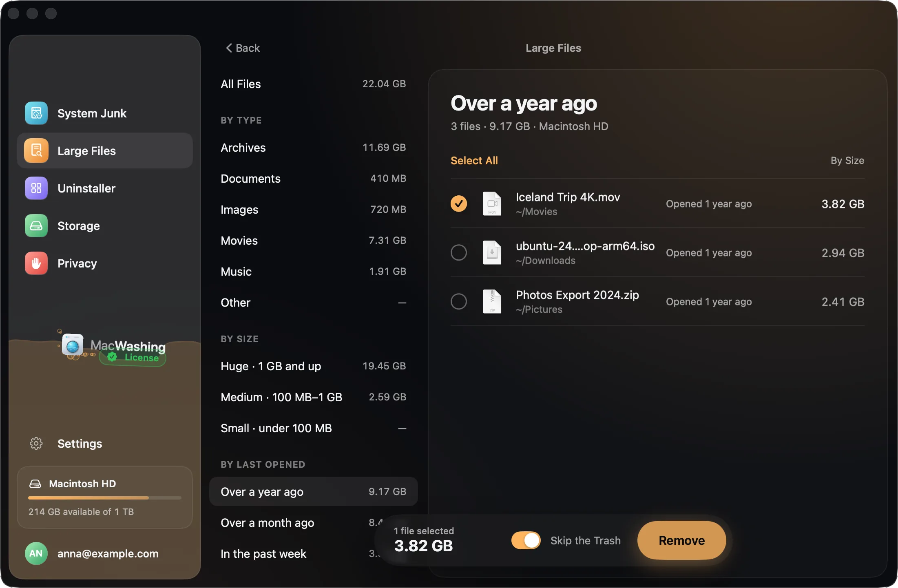Click the Iceland Trip 4K.mov file icon
Image resolution: width=898 pixels, height=588 pixels.
point(492,203)
